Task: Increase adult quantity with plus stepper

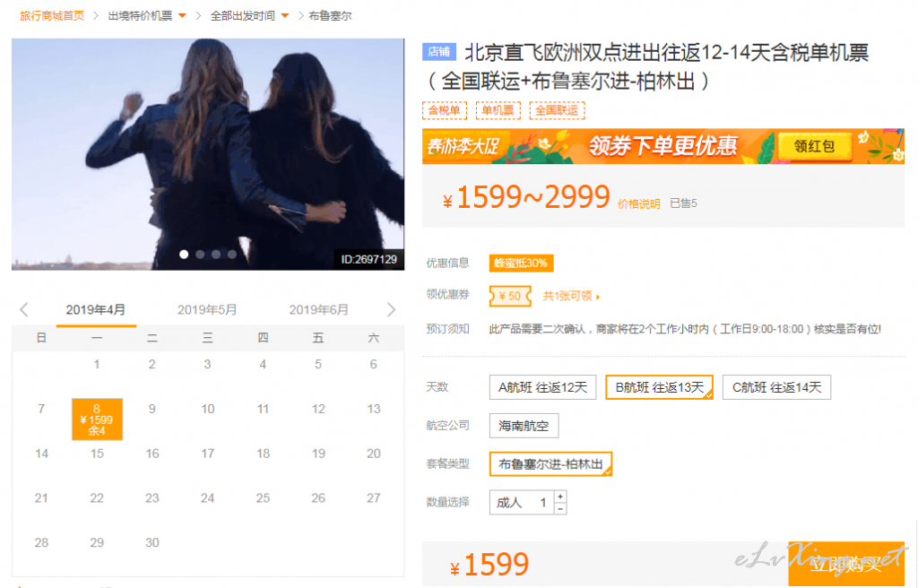Action: click(x=560, y=496)
